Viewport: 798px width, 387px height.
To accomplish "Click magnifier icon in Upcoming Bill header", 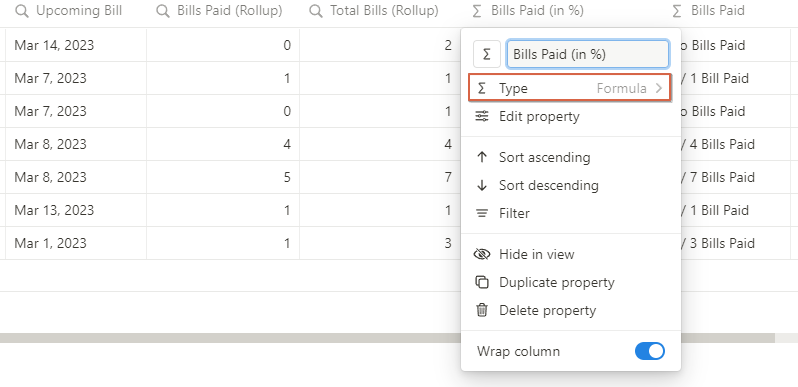I will tap(22, 11).
